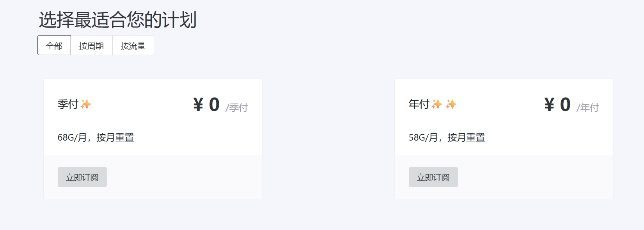644x230 pixels.
Task: Click the 58G/月 traffic description
Action: click(x=423, y=137)
